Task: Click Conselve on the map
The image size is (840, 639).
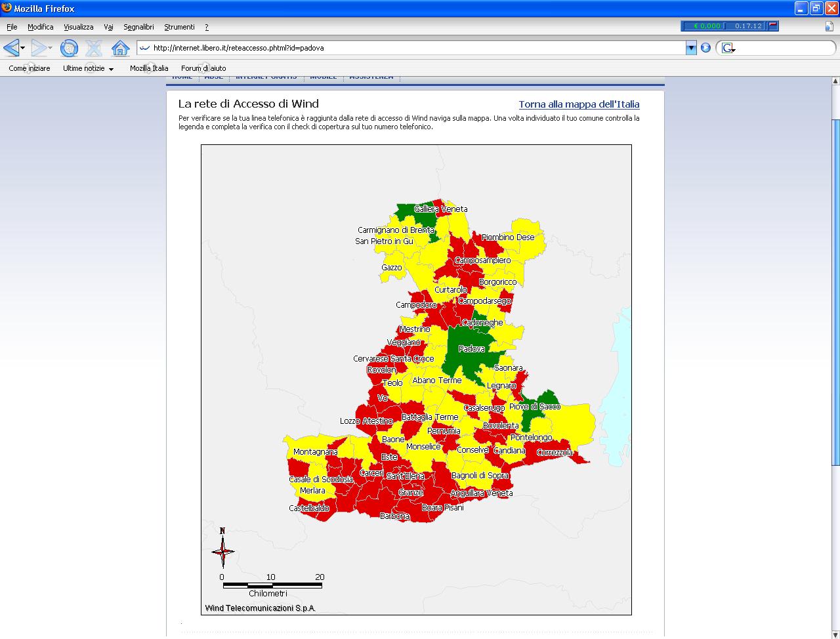Action: 472,450
